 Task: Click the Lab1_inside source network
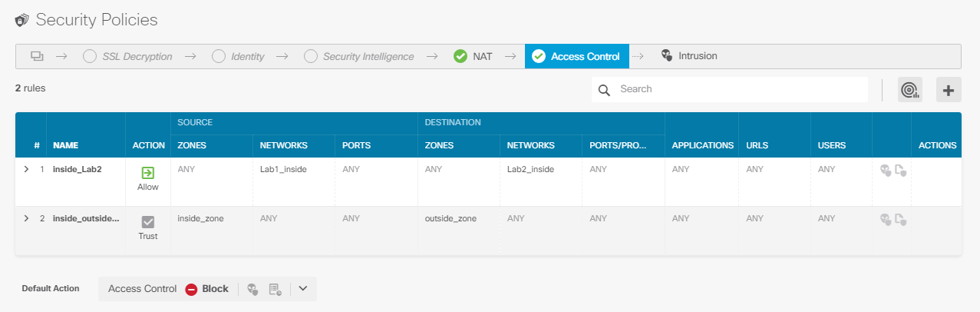(x=283, y=169)
